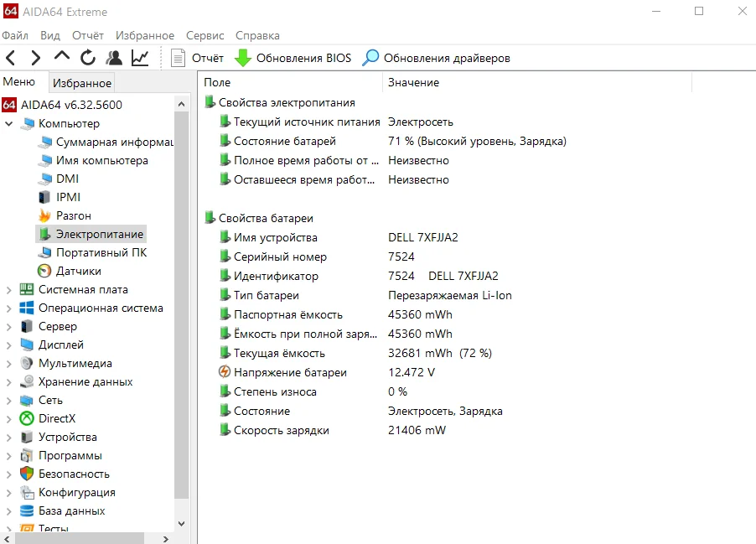
Task: Collapse the Компьютер tree node
Action: (x=8, y=123)
